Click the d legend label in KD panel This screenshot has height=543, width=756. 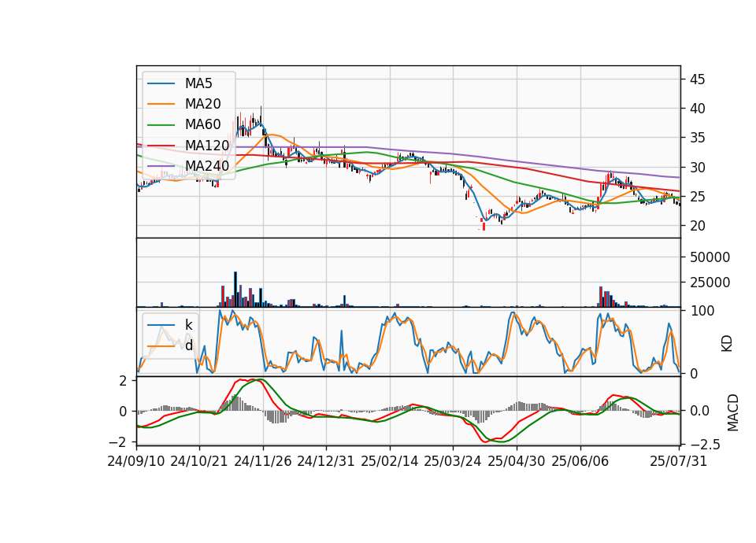click(188, 345)
